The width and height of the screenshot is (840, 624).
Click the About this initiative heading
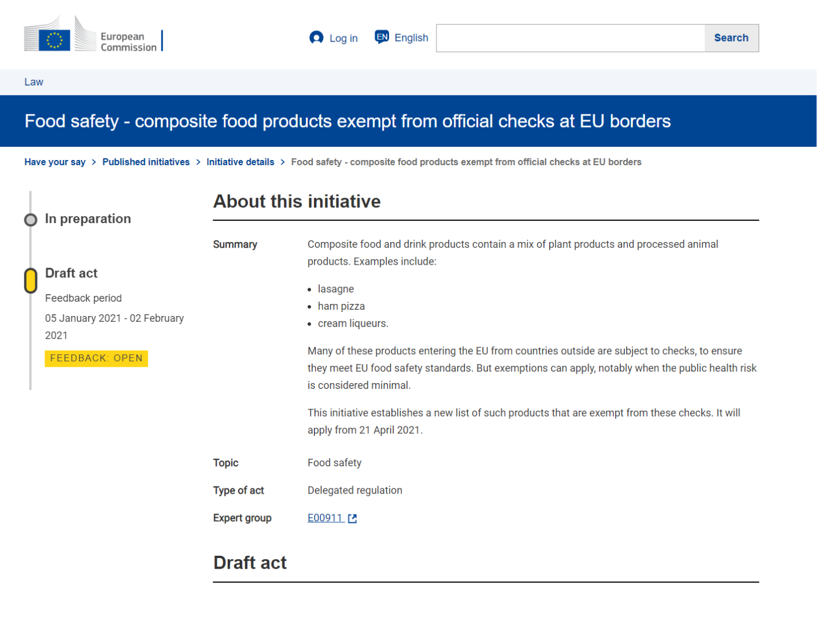(x=297, y=202)
